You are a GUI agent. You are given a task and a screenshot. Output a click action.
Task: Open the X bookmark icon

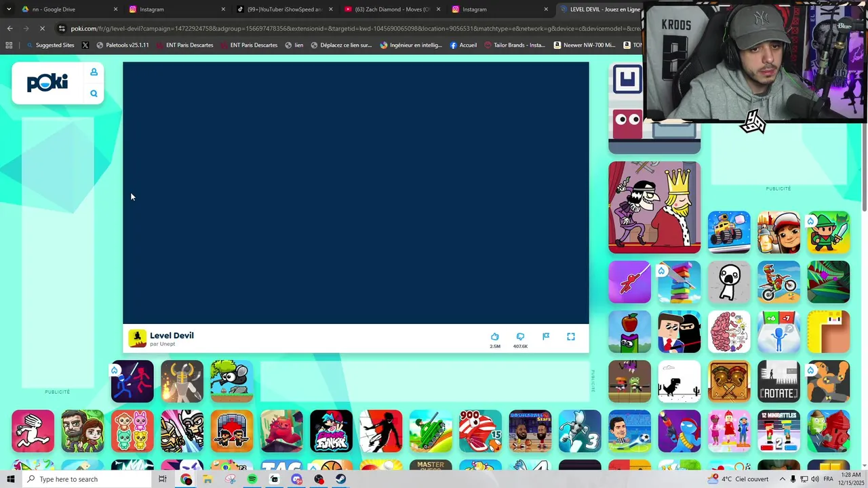coord(85,45)
